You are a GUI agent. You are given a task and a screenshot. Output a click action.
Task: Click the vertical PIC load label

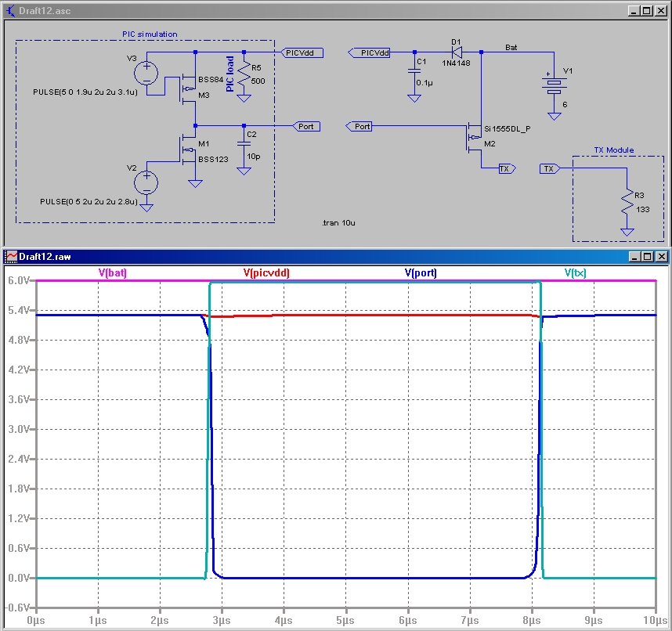[230, 74]
